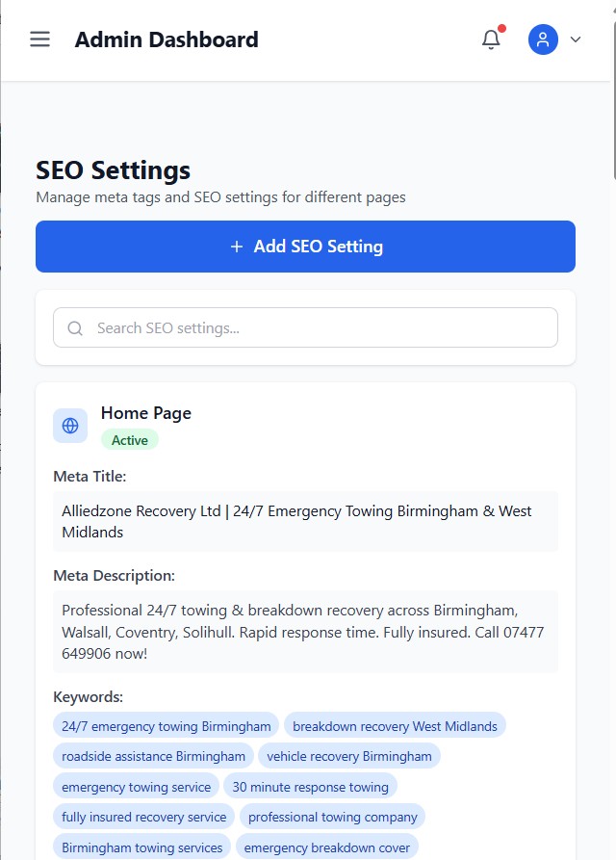Screen dimensions: 616x860
Task: Click the Add SEO Setting button
Action: 305,247
